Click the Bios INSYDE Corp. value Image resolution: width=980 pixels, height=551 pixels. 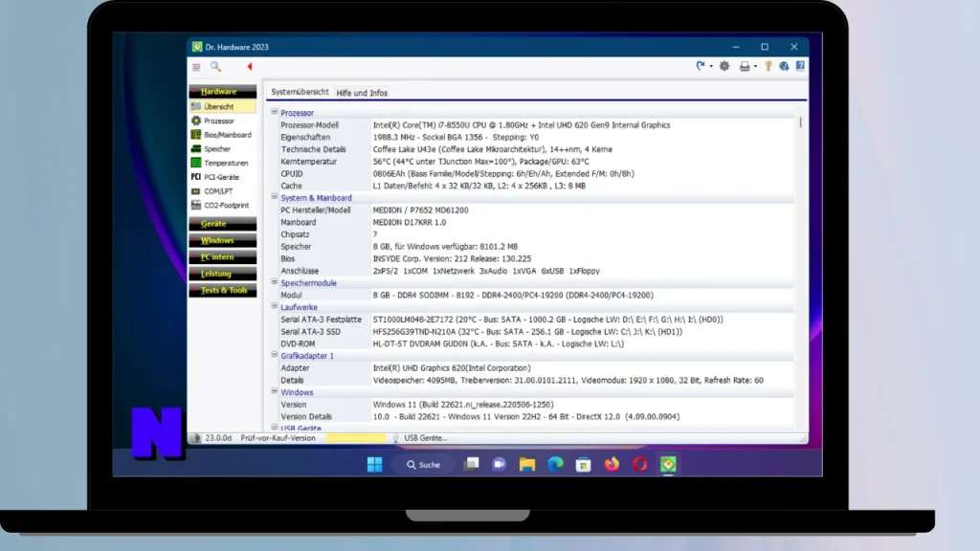pyautogui.click(x=452, y=258)
